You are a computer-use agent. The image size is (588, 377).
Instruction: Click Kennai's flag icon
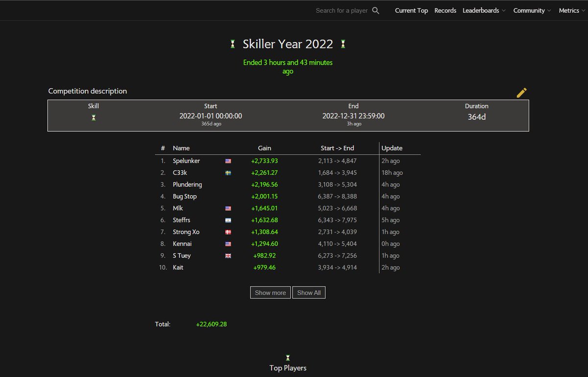click(228, 244)
